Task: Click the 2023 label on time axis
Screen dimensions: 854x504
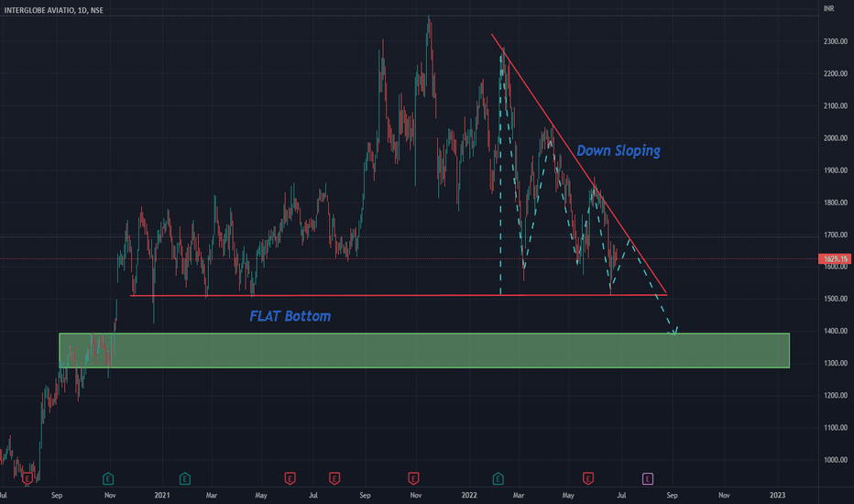Action: click(x=777, y=495)
